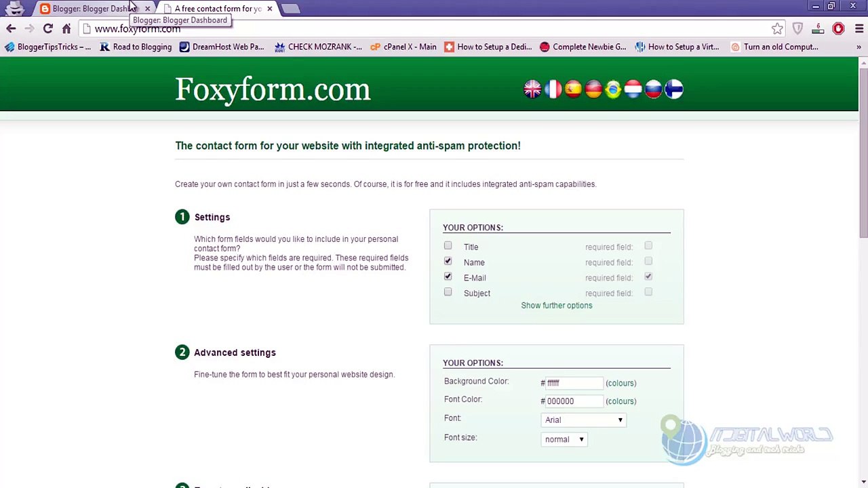The image size is (868, 488).
Task: Open the CHECK MOZRANK bookmark
Action: tap(318, 47)
